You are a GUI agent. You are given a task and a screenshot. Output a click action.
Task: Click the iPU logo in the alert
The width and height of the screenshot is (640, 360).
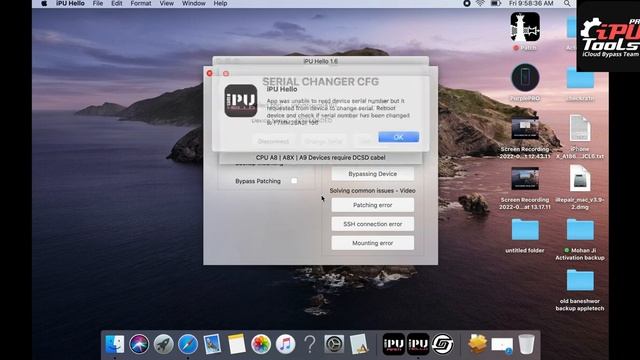(241, 100)
